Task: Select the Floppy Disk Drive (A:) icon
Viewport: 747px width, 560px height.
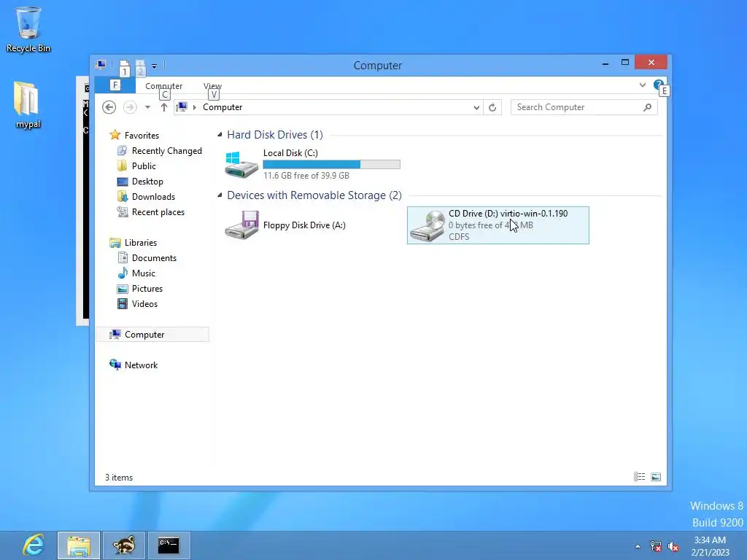Action: click(241, 225)
